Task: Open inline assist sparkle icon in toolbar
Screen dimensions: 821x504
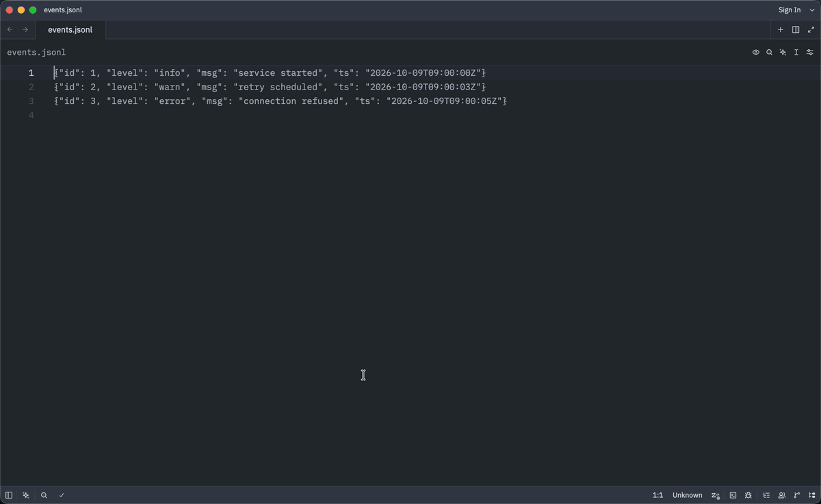Action: 783,52
